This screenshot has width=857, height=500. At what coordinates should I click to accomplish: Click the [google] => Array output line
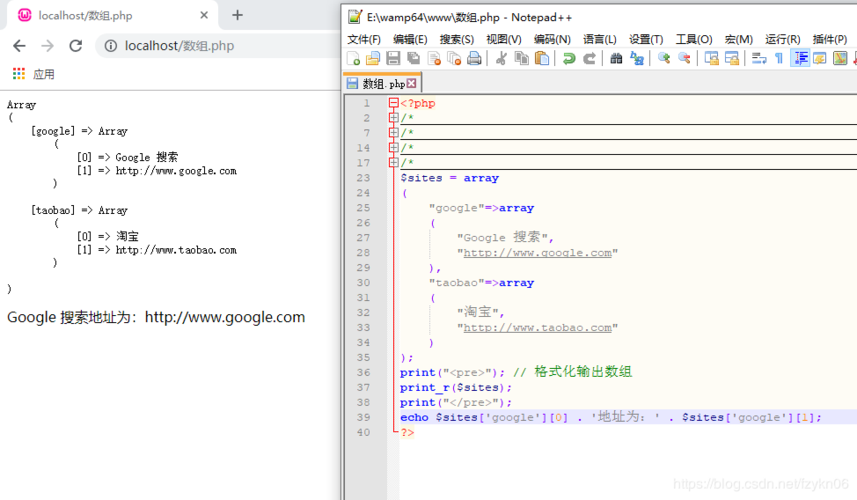pyautogui.click(x=79, y=131)
